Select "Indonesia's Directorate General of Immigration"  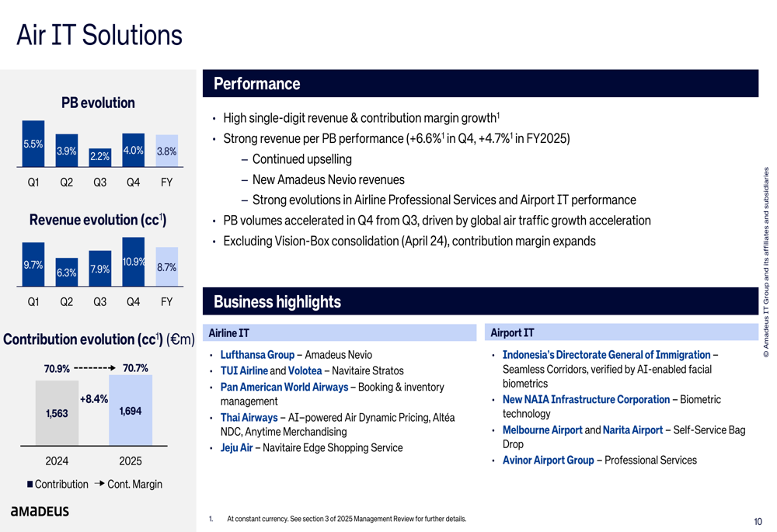point(607,355)
